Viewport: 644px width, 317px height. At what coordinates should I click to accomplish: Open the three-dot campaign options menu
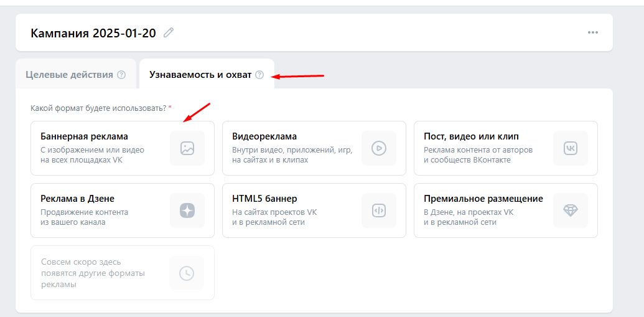(x=592, y=32)
